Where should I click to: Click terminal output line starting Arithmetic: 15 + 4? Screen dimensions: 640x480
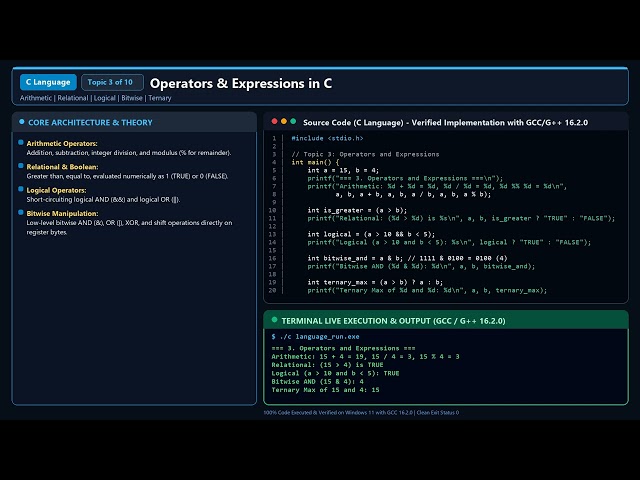365,357
